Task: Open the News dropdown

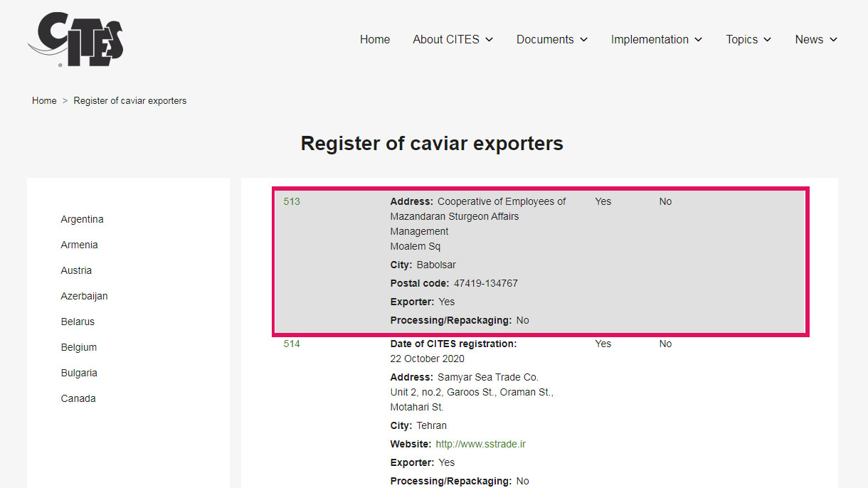Action: point(815,40)
